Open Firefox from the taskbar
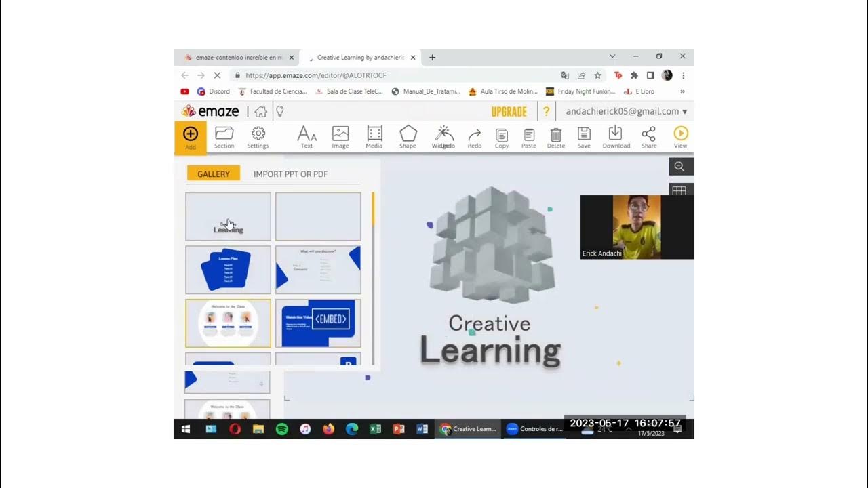The image size is (868, 488). click(329, 429)
